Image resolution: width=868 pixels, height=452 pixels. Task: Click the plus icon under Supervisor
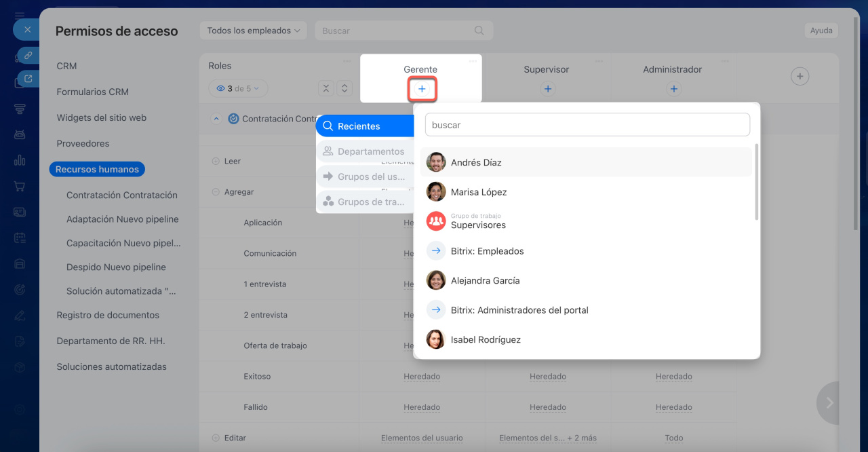tap(548, 89)
